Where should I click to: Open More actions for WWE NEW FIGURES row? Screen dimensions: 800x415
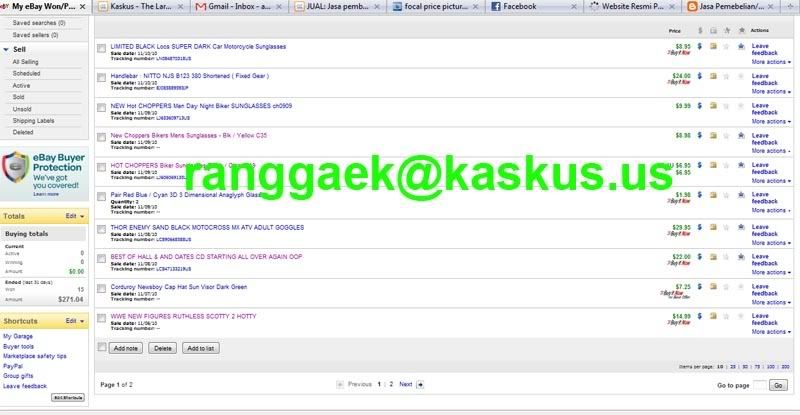tap(771, 332)
